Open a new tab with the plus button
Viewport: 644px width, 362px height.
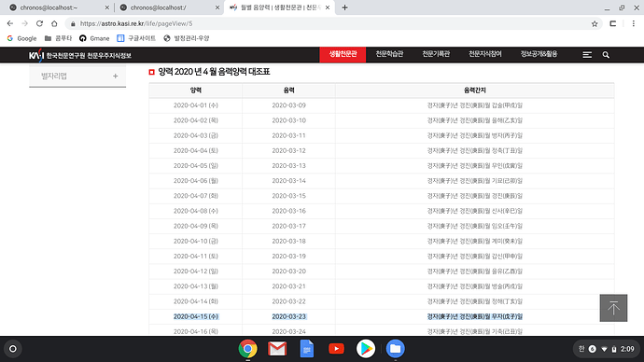point(344,7)
